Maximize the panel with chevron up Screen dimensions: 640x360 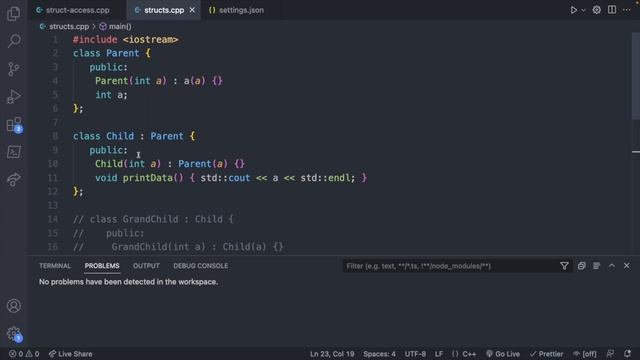tap(611, 266)
